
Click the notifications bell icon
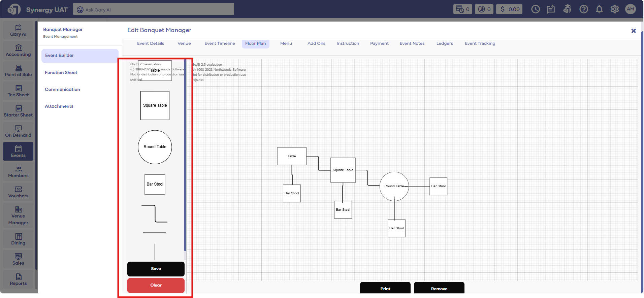tap(599, 9)
